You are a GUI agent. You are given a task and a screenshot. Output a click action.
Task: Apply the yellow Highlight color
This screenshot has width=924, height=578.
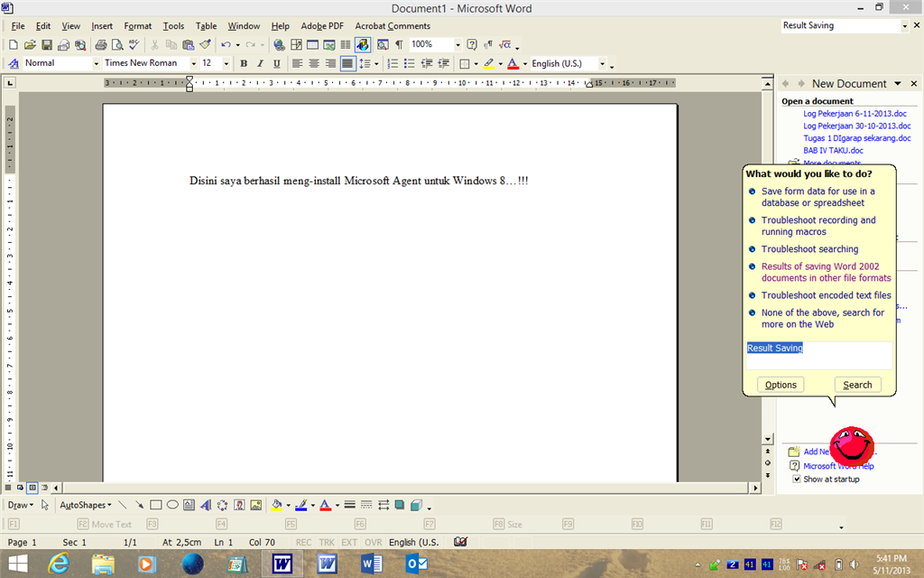coord(488,64)
